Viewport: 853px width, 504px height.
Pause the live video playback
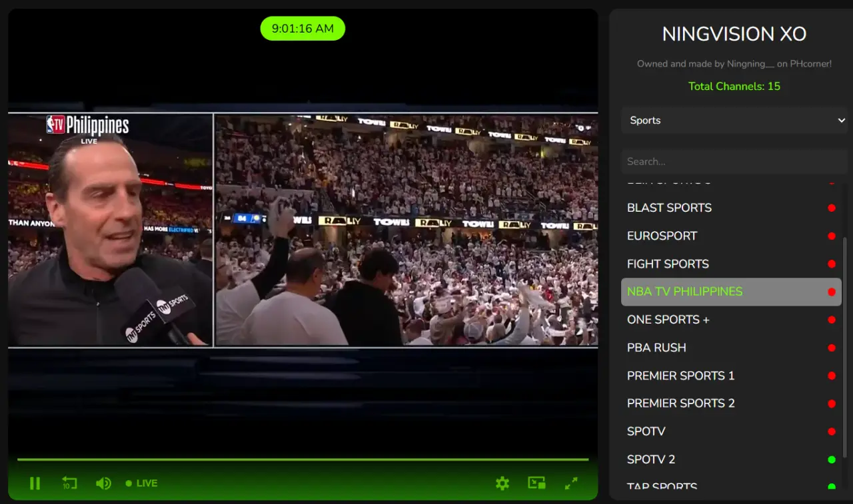click(x=35, y=483)
